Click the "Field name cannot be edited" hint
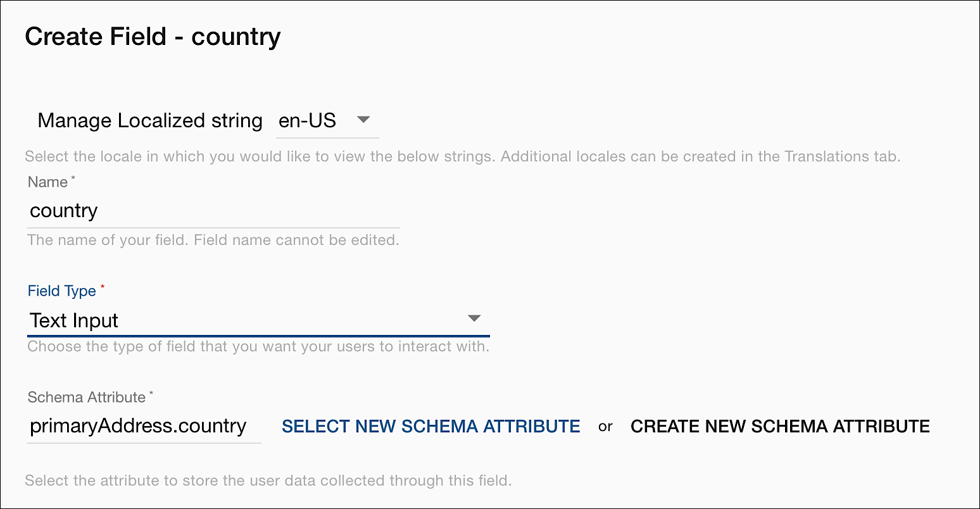The image size is (980, 509). click(x=296, y=241)
